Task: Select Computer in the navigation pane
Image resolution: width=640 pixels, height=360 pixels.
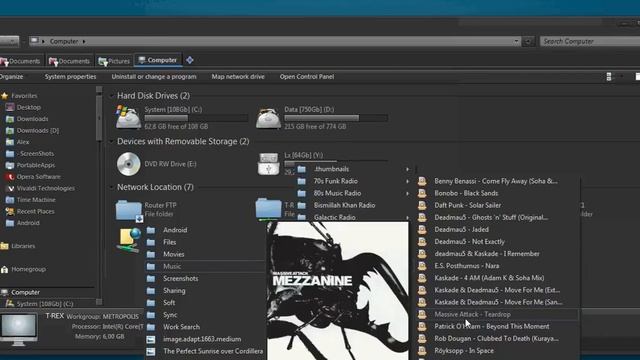Action: (25, 293)
